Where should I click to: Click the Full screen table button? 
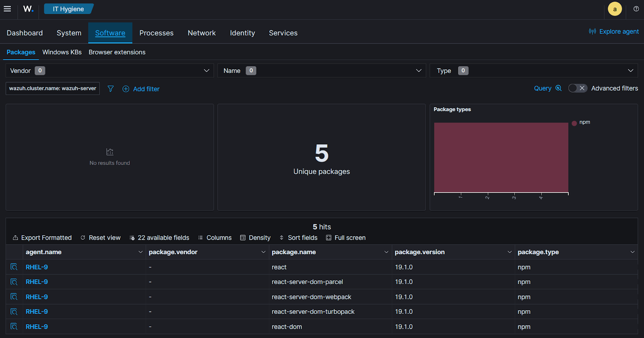coord(346,238)
